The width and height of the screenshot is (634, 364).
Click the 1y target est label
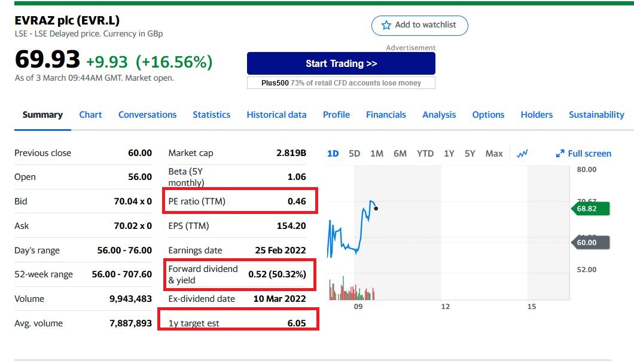194,323
